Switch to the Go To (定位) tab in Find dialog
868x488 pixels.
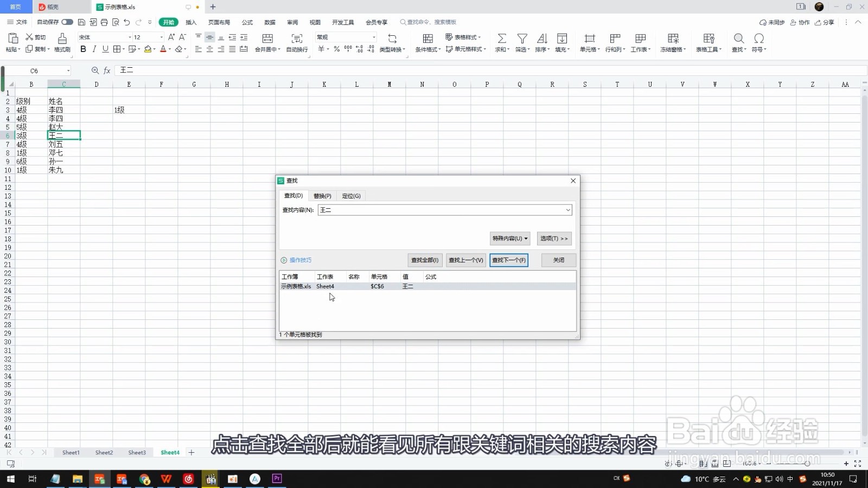point(351,196)
